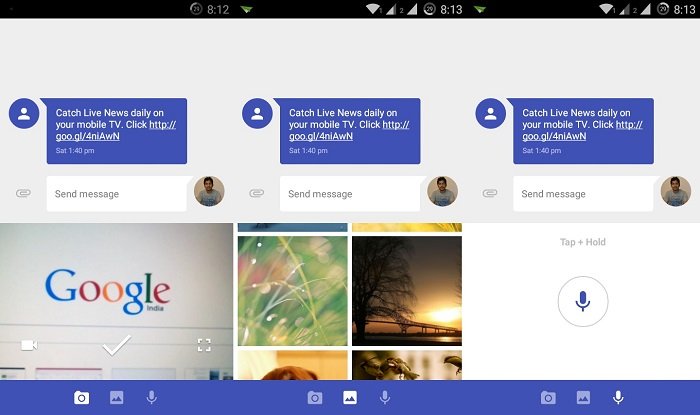Tap the attachment paperclip in the left screen

(23, 193)
